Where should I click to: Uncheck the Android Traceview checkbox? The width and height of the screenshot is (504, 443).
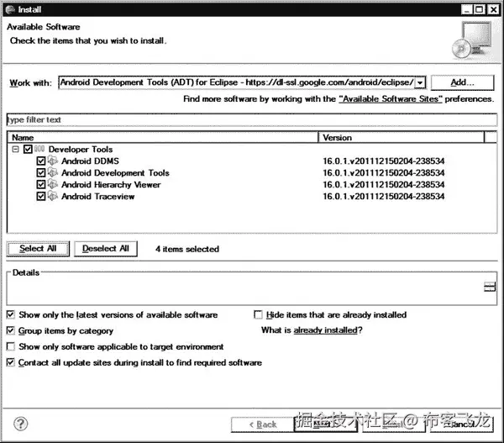click(x=41, y=196)
